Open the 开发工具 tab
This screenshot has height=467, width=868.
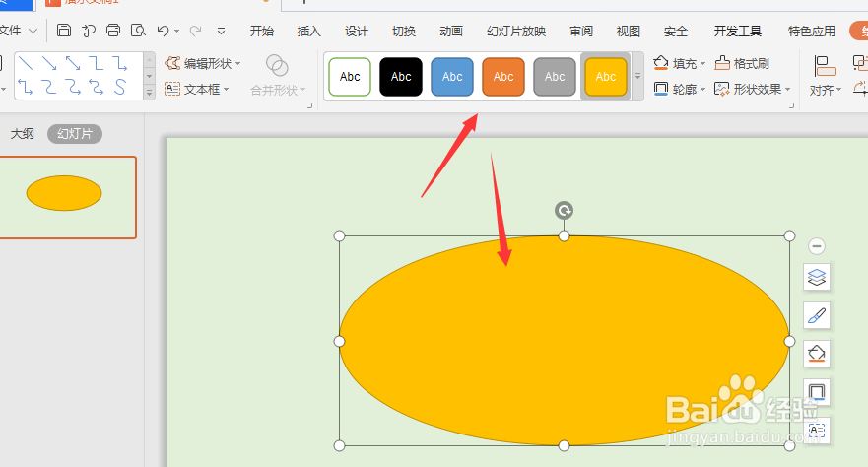737,31
